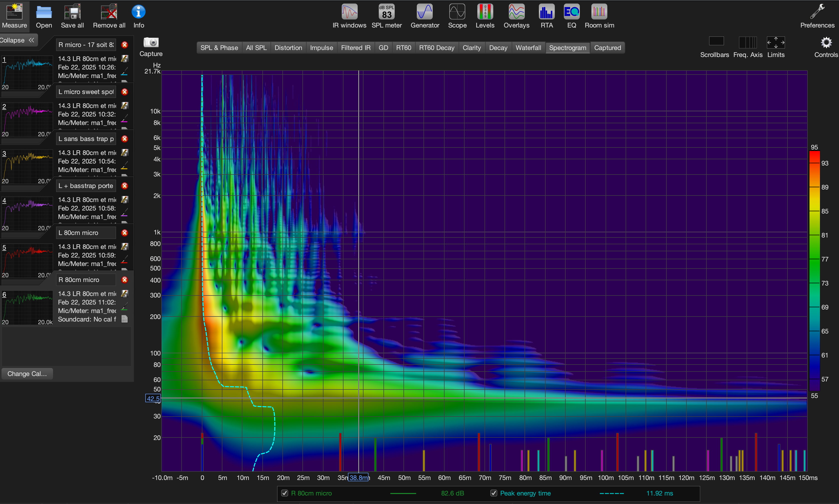Edit notes for measurement 1
The width and height of the screenshot is (839, 504).
tap(125, 58)
